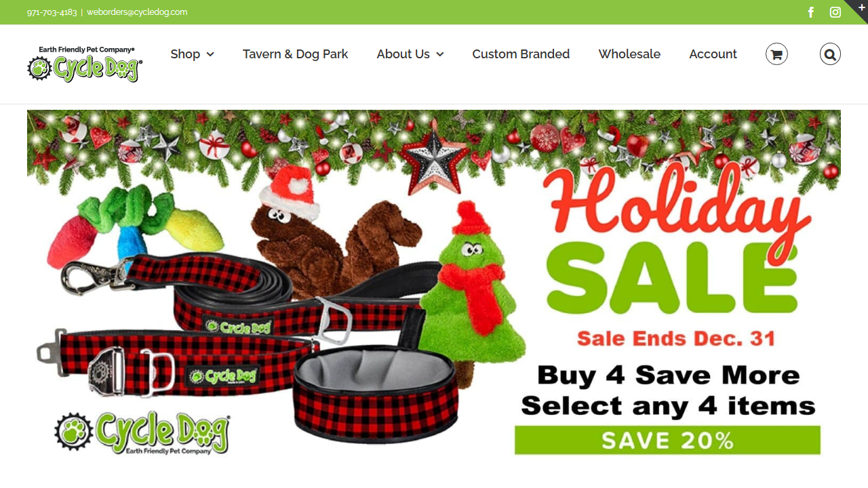This screenshot has height=488, width=868.
Task: Open Tavern & Dog Park page
Action: 295,54
